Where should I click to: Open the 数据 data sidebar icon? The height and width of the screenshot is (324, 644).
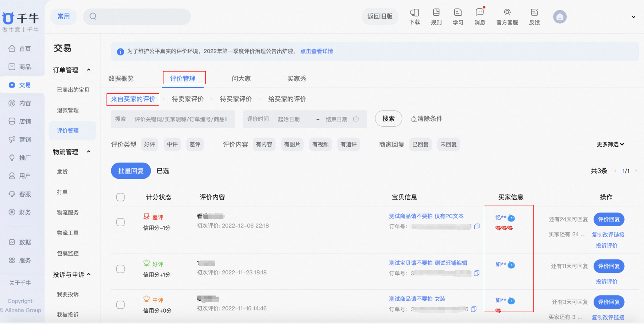(x=12, y=242)
